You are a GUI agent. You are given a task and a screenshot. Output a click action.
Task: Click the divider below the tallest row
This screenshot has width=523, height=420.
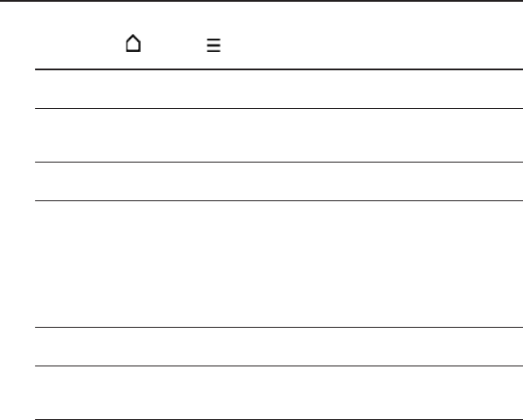[x=279, y=328]
